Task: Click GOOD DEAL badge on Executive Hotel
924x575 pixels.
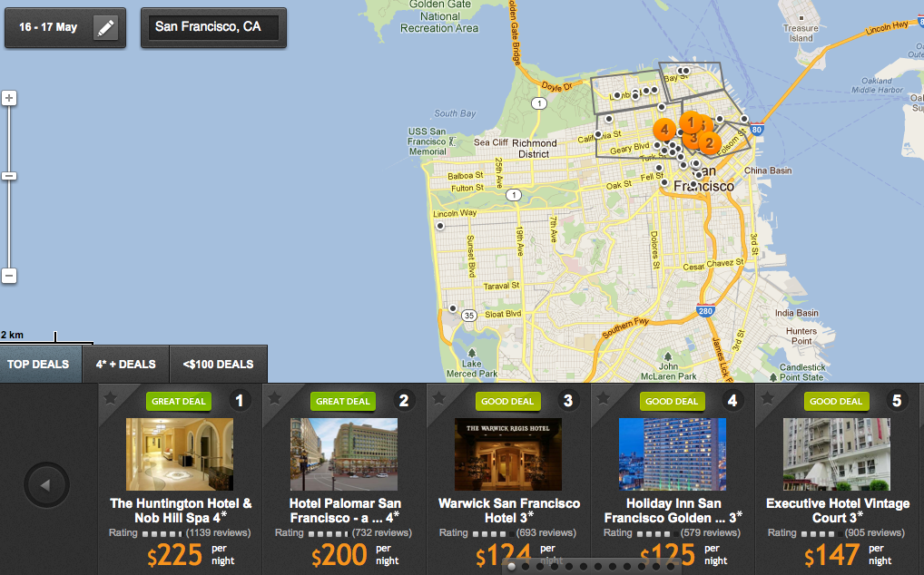Action: pyautogui.click(x=836, y=402)
